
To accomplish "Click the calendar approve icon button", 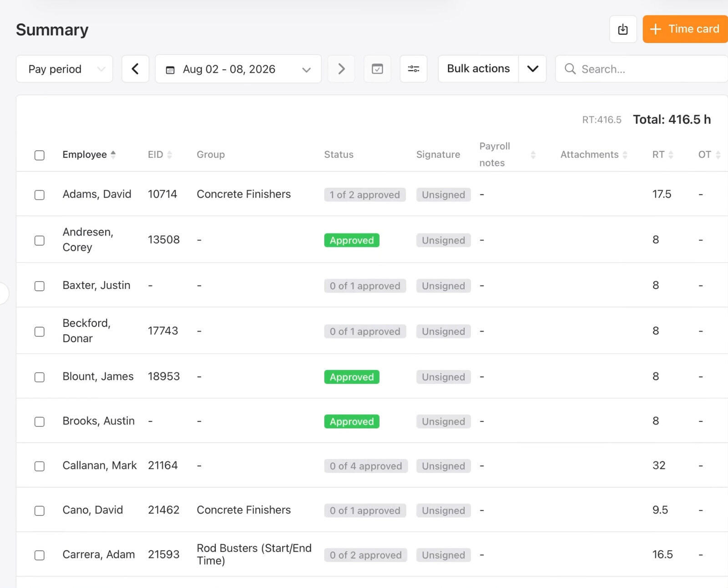I will pos(377,69).
